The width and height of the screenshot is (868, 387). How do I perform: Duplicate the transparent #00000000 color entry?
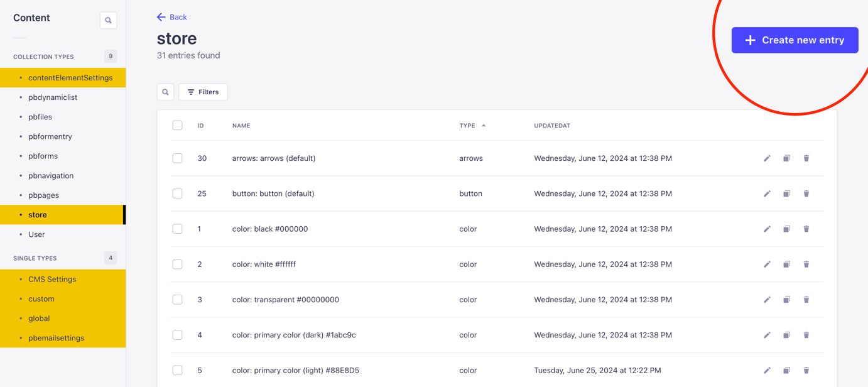point(786,300)
